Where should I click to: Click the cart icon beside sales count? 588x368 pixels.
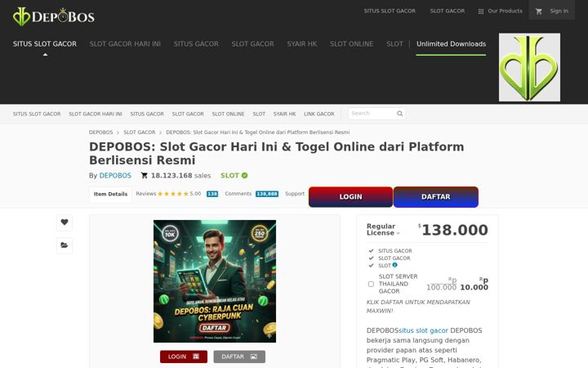[x=144, y=175]
